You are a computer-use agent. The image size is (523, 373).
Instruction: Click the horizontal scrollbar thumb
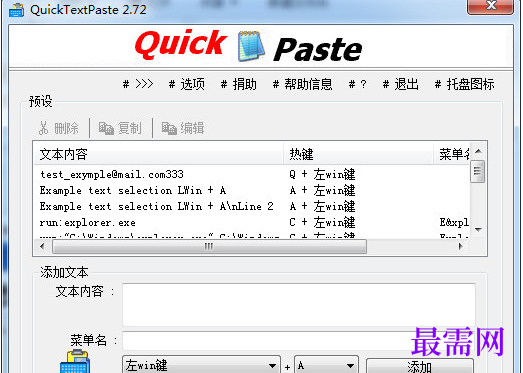tap(209, 247)
